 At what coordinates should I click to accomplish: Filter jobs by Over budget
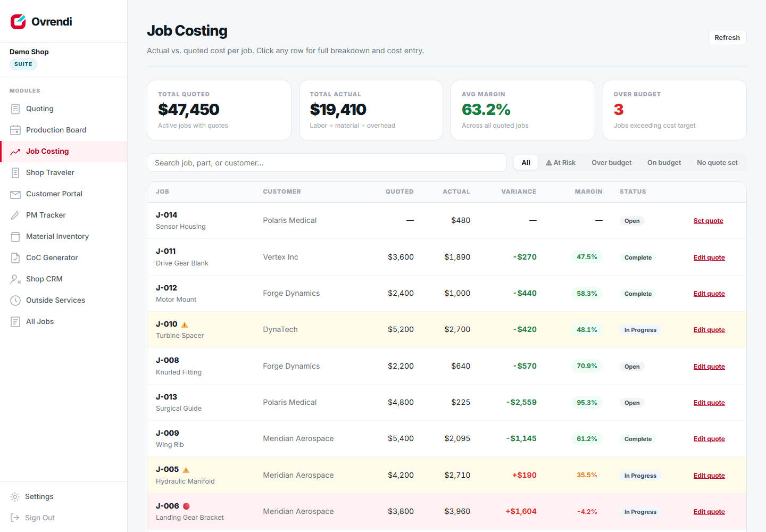click(612, 163)
